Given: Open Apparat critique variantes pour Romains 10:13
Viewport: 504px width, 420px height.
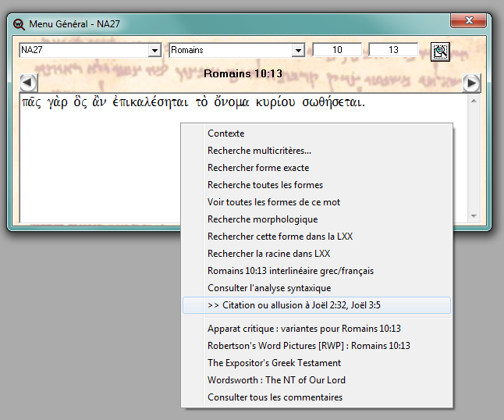Looking at the screenshot, I should (317, 329).
